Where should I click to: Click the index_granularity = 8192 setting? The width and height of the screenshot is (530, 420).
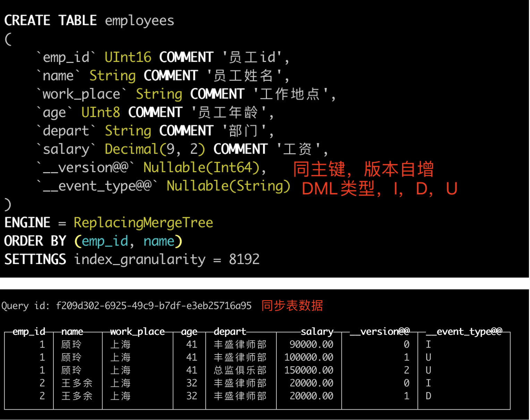coord(166,259)
